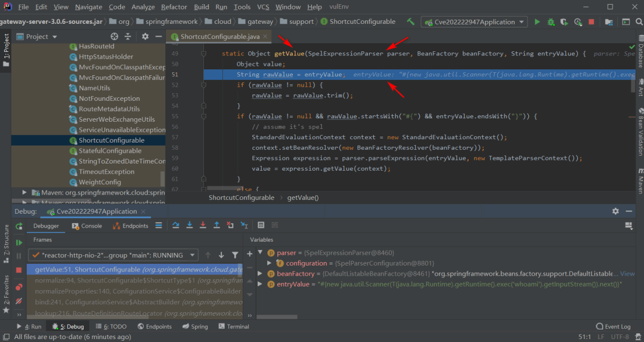Open Debug panel settings gear
Viewport: 644px width, 342px height.
pos(615,211)
